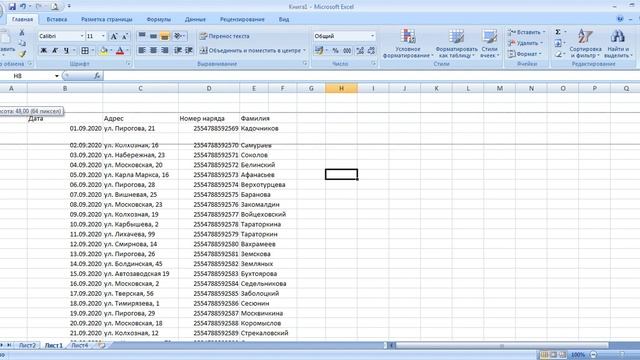Apply thousands separator 000 format

347,51
